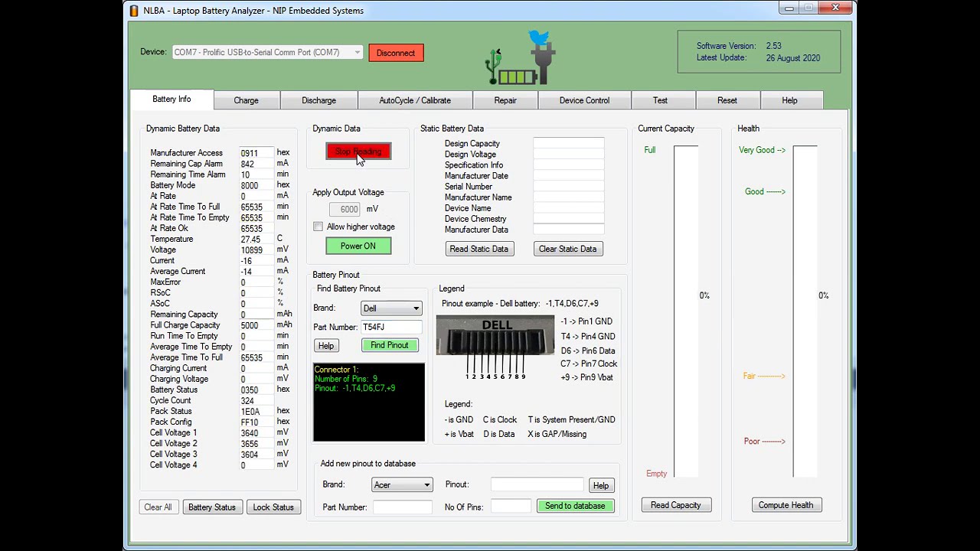Click the battery and plug logo graphic
The image size is (980, 551).
[x=521, y=58]
